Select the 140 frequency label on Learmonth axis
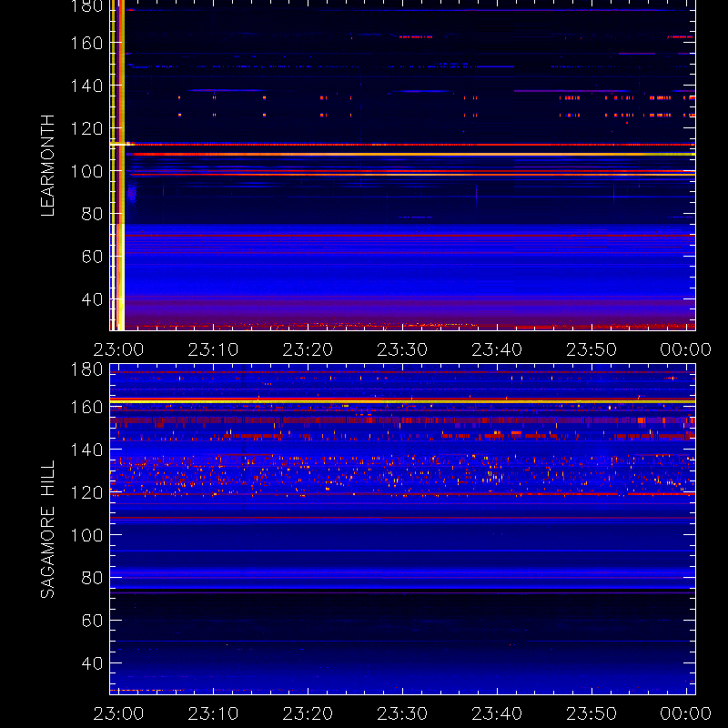 click(86, 86)
